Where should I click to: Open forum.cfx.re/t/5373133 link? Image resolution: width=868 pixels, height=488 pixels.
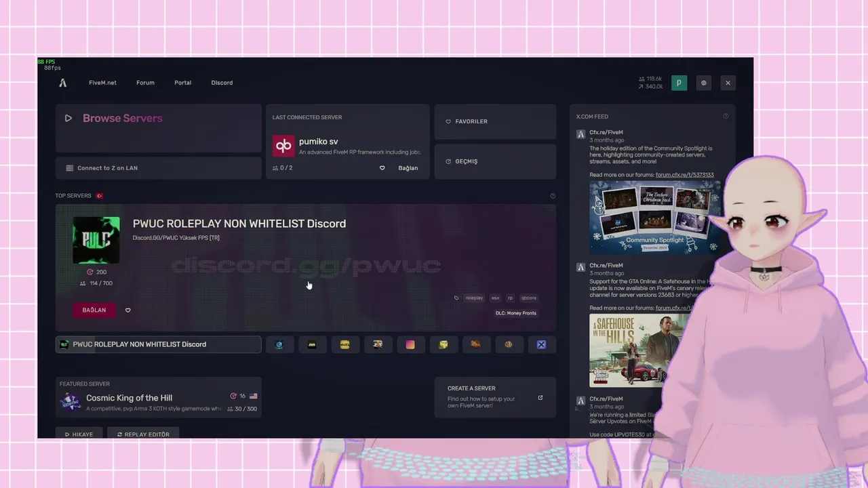click(x=684, y=175)
